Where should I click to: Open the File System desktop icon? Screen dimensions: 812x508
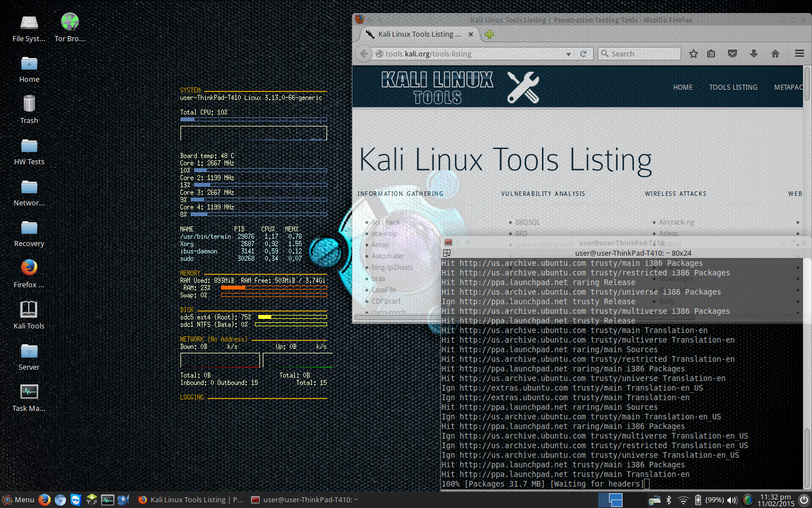pos(29,28)
